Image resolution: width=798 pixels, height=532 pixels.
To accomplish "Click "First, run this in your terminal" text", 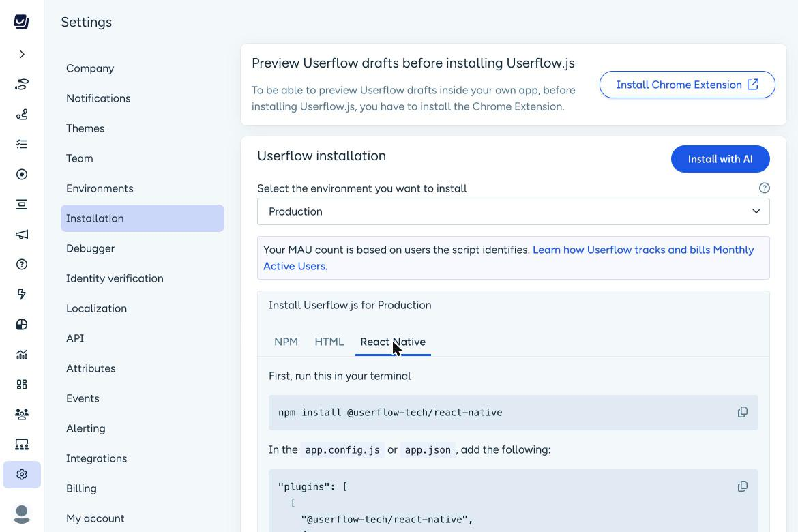I will (340, 376).
